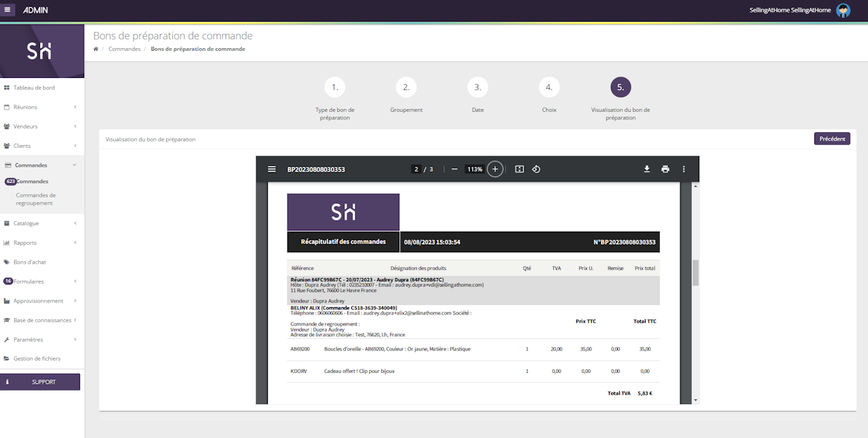Open Bons d'achat menu item

(x=30, y=262)
